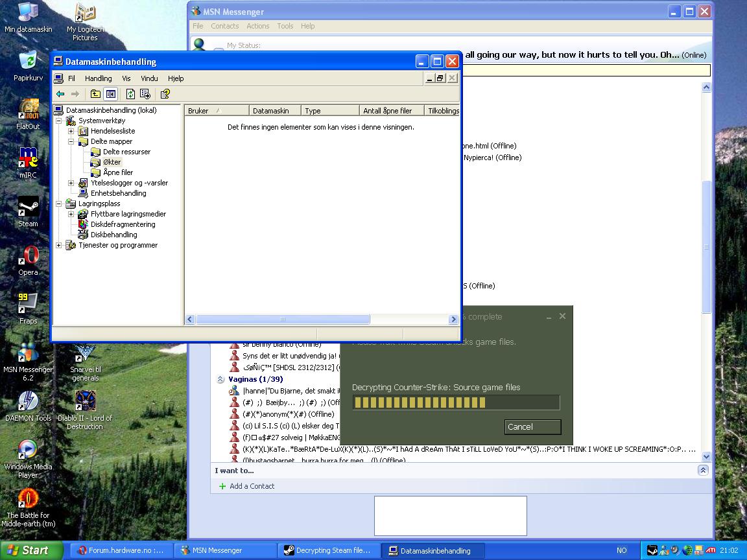The height and width of the screenshot is (560, 747).
Task: Select Windows Media Player desktop shortcut
Action: point(28,459)
